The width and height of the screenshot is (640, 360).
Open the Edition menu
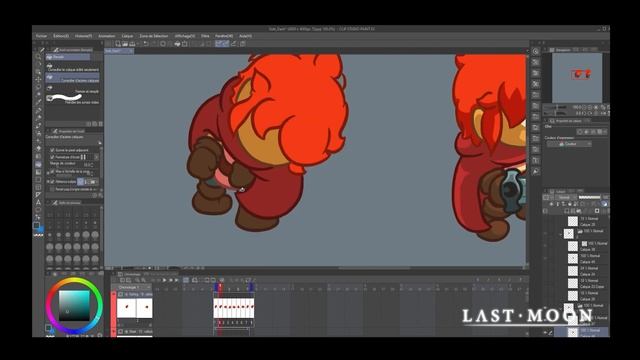[x=61, y=36]
